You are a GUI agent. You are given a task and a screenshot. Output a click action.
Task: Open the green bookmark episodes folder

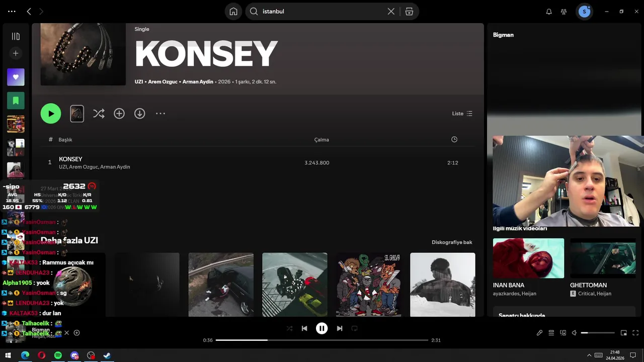click(16, 101)
